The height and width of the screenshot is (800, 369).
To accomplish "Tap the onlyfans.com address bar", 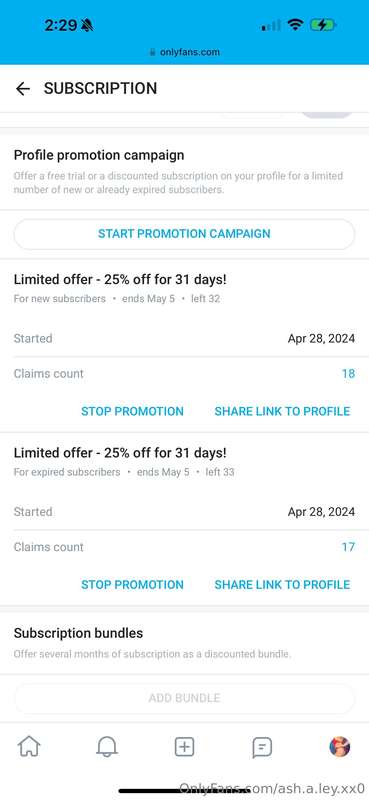I will click(184, 52).
